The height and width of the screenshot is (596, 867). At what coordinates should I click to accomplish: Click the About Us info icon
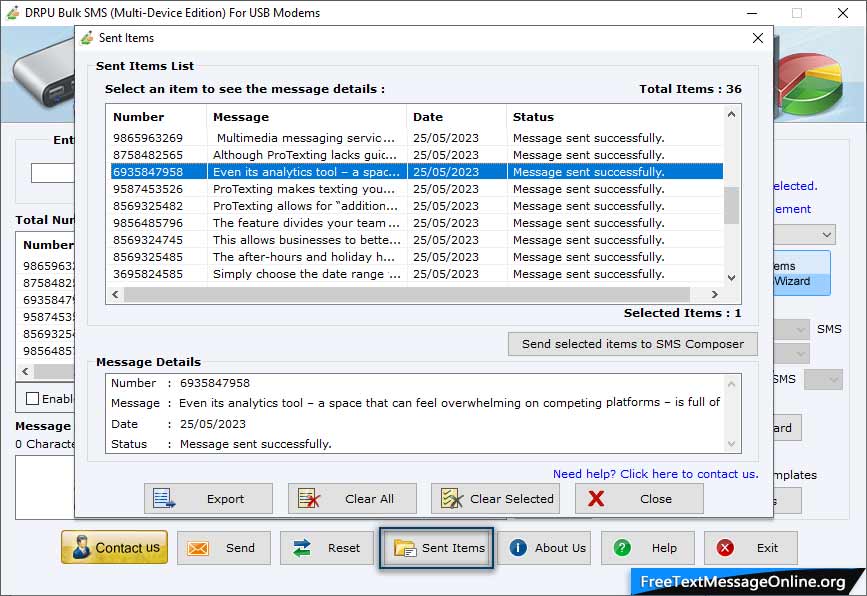518,548
